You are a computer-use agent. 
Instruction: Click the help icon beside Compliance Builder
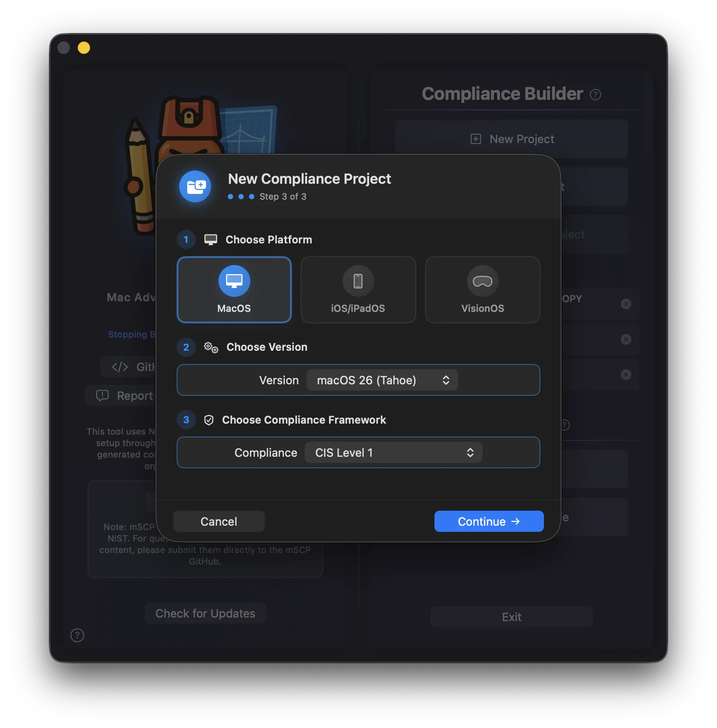tap(596, 95)
